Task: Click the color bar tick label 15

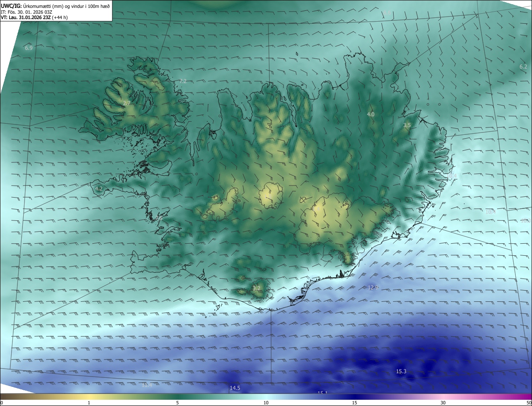Action: coord(355,403)
